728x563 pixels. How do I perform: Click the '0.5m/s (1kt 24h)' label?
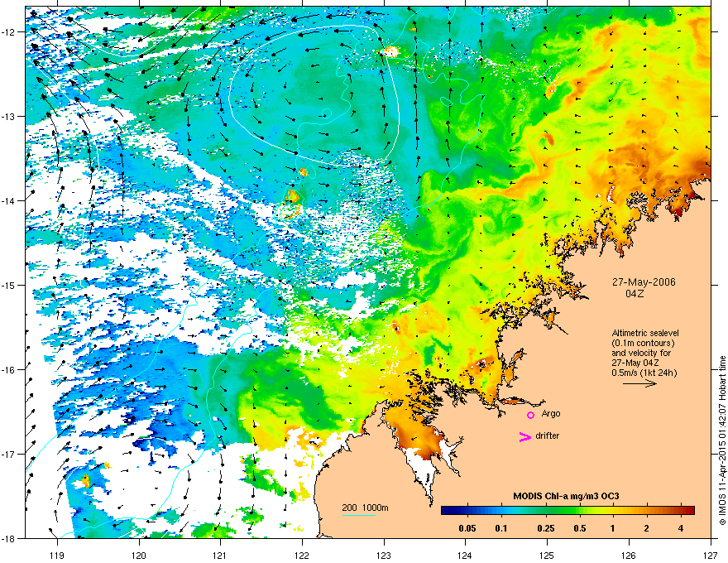click(644, 373)
